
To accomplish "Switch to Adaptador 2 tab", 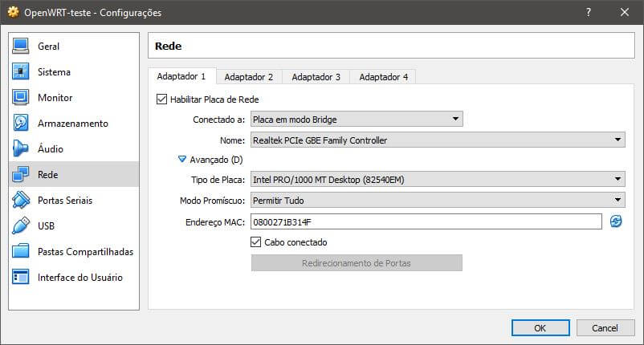I will pos(249,77).
